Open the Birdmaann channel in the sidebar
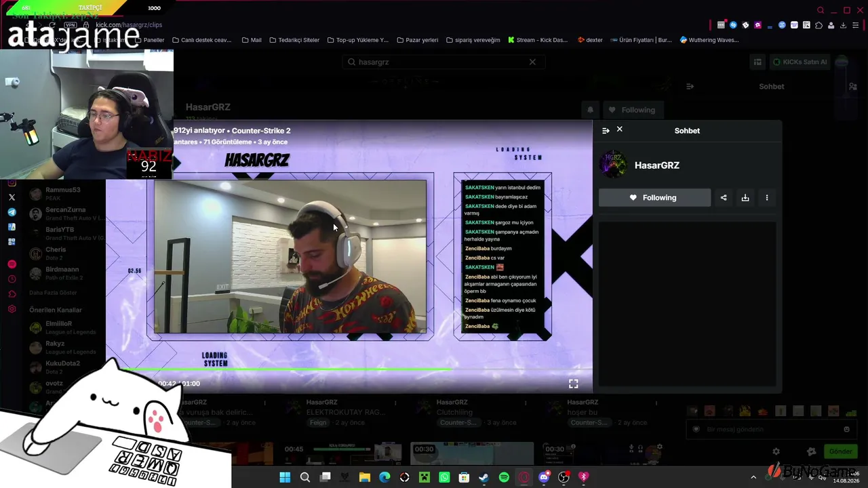Screen dimensions: 868x488 (66, 273)
